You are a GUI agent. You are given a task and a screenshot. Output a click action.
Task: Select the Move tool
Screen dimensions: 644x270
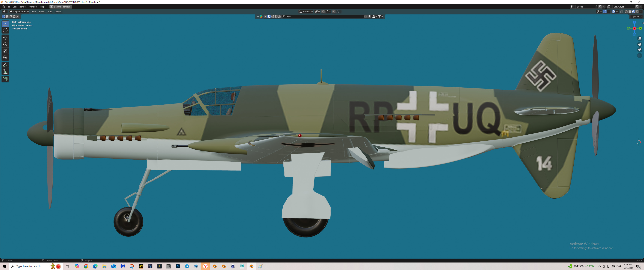coord(5,37)
